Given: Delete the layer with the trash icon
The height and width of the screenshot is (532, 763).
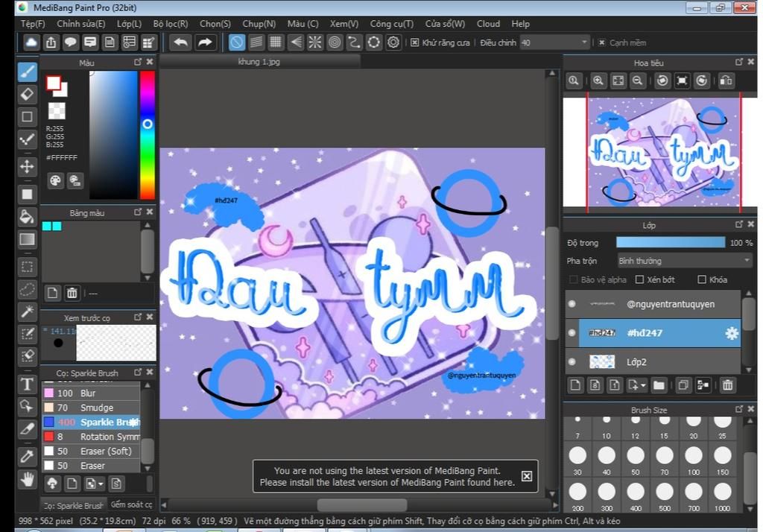Looking at the screenshot, I should coord(727,385).
